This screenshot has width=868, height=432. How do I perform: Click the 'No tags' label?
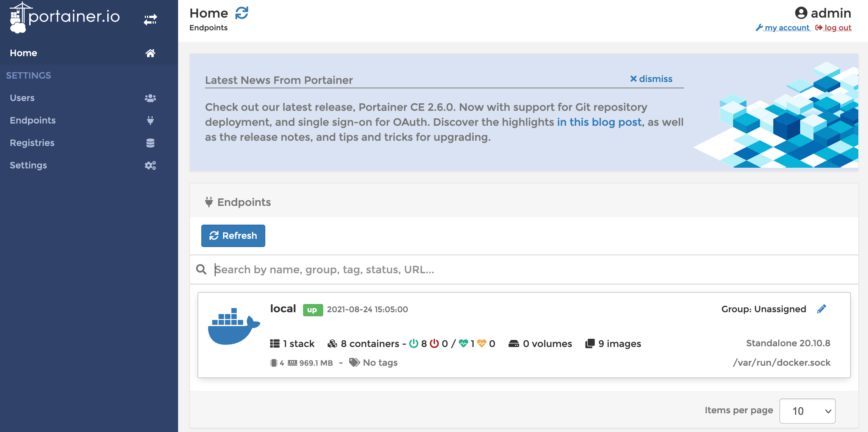point(380,363)
